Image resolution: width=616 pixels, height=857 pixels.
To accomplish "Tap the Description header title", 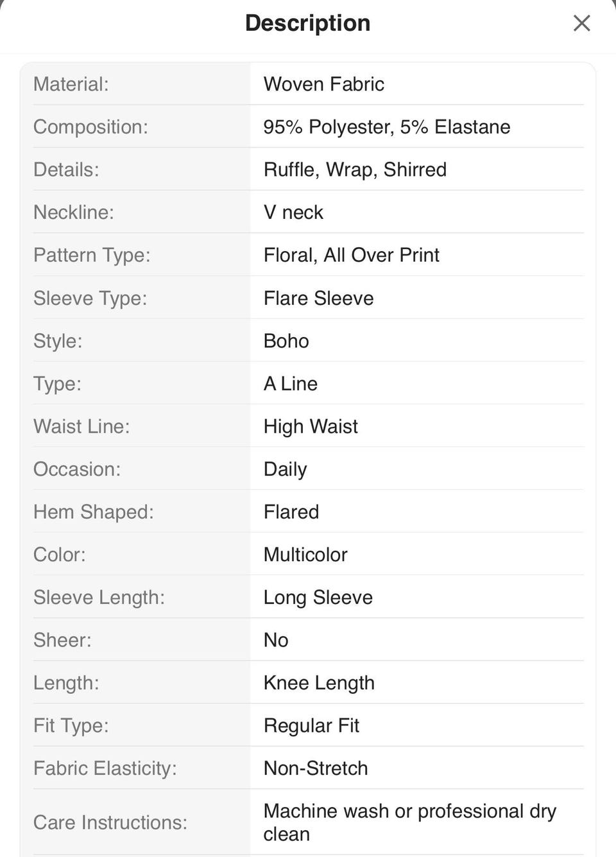I will [307, 23].
